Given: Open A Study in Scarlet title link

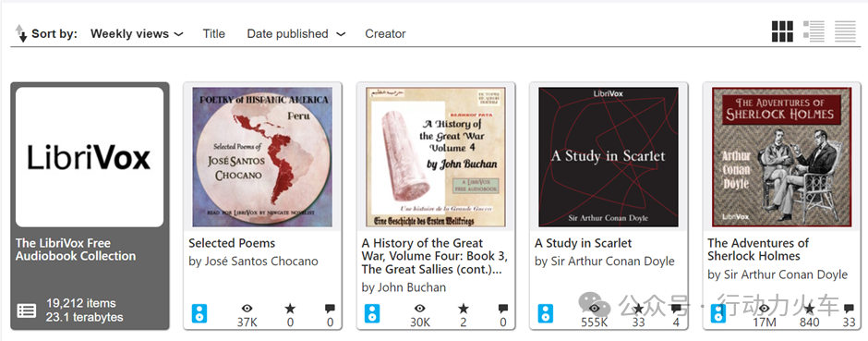Looking at the screenshot, I should (x=583, y=243).
